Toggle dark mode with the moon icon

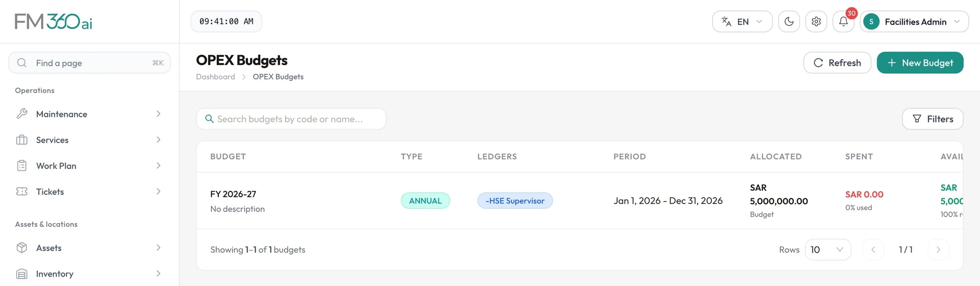788,22
